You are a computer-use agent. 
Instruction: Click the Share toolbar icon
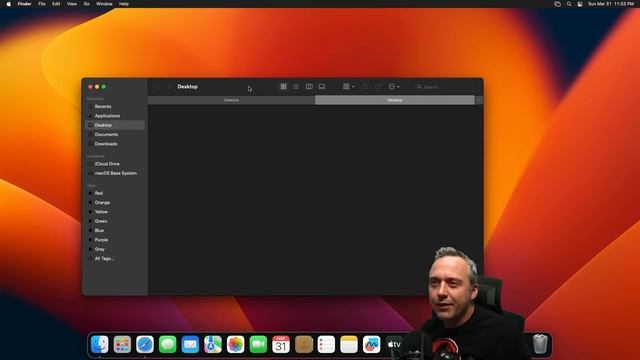(365, 87)
